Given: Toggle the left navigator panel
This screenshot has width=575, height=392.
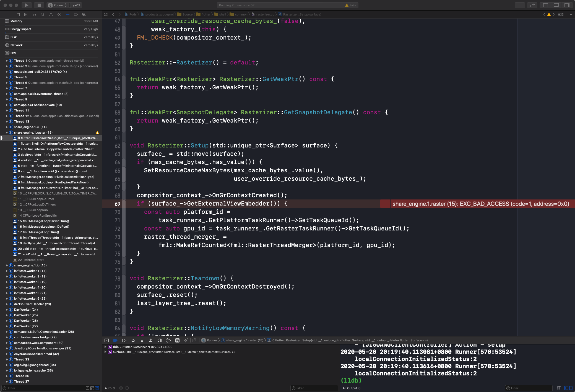Looking at the screenshot, I should [x=545, y=5].
